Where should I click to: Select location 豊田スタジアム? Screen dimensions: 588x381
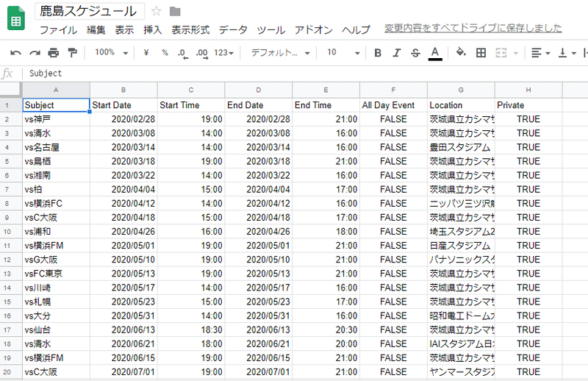coord(461,147)
